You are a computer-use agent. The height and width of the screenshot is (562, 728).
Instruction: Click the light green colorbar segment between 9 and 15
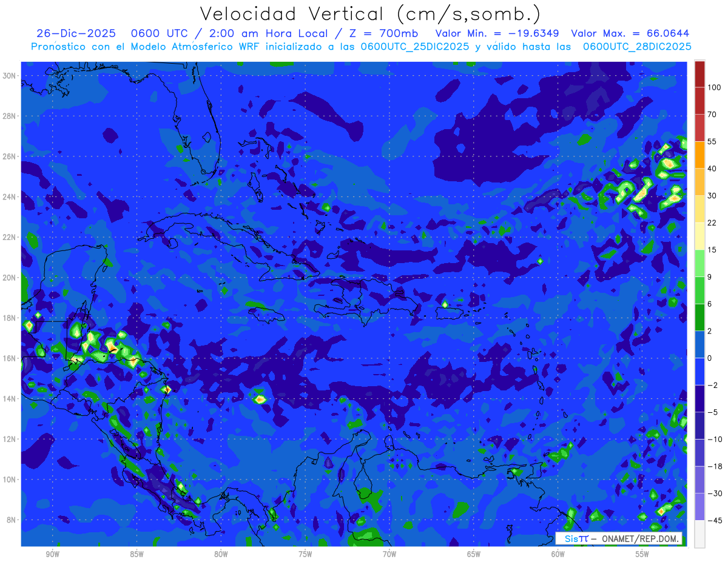click(x=699, y=263)
